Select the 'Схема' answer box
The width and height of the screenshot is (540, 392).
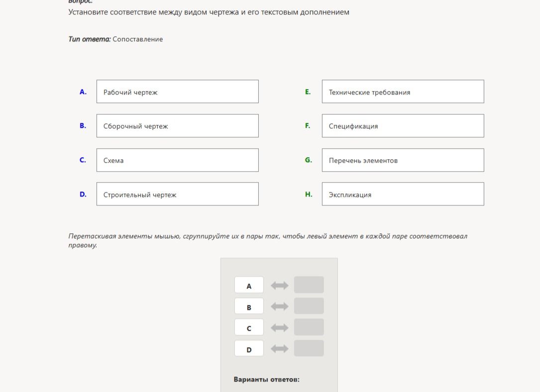click(177, 160)
